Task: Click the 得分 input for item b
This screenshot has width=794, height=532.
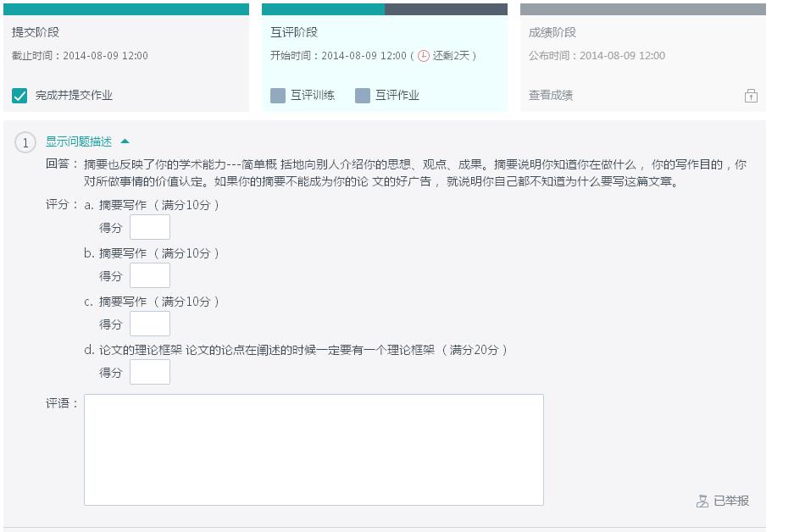Action: 150,275
